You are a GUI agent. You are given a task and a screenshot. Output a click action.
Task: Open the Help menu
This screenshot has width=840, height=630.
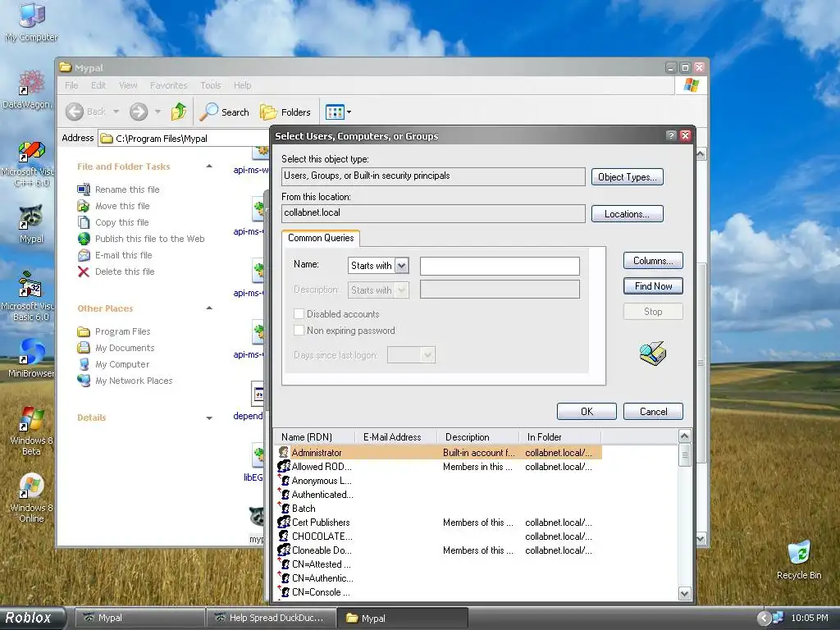[x=242, y=85]
